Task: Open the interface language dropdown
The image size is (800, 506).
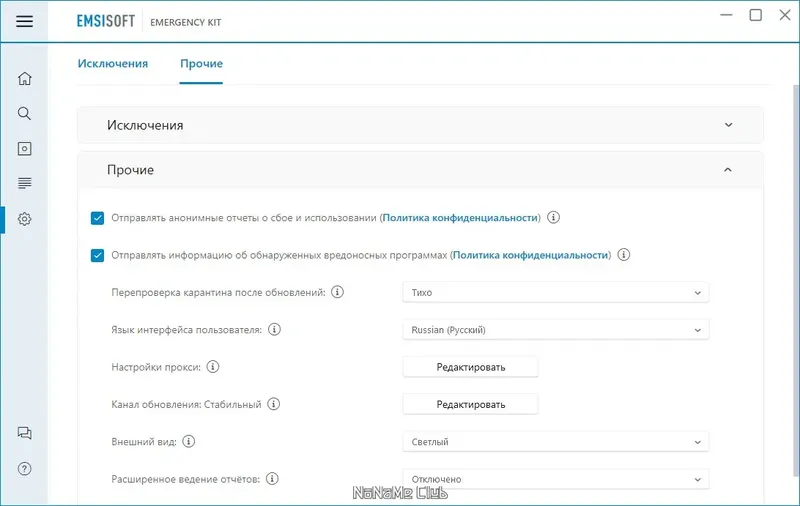Action: (555, 329)
